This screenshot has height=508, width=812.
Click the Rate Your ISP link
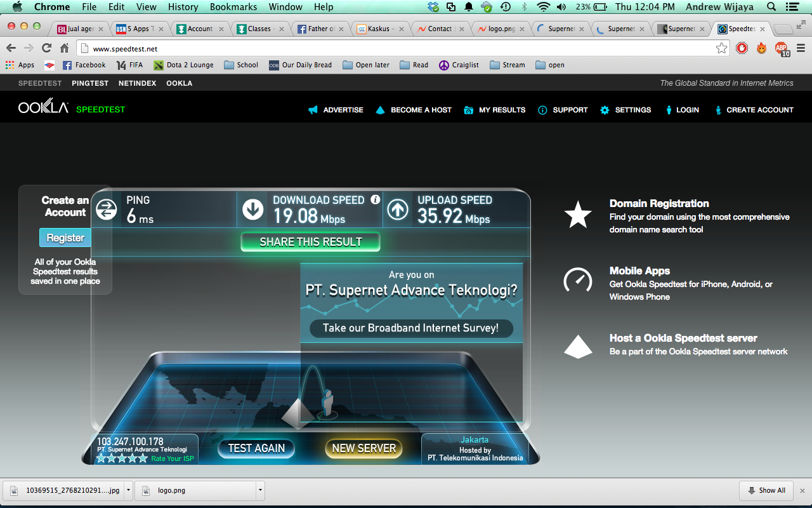tap(173, 458)
